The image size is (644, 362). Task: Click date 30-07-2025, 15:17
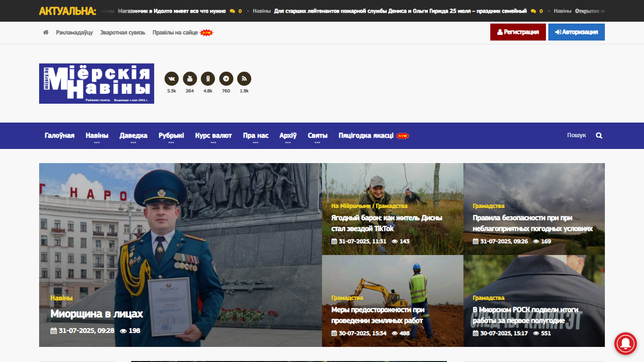500,333
